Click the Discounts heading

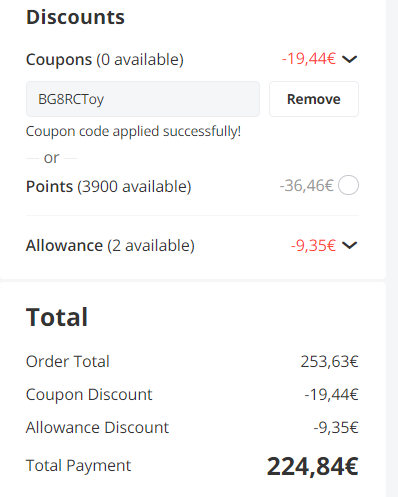tap(75, 17)
